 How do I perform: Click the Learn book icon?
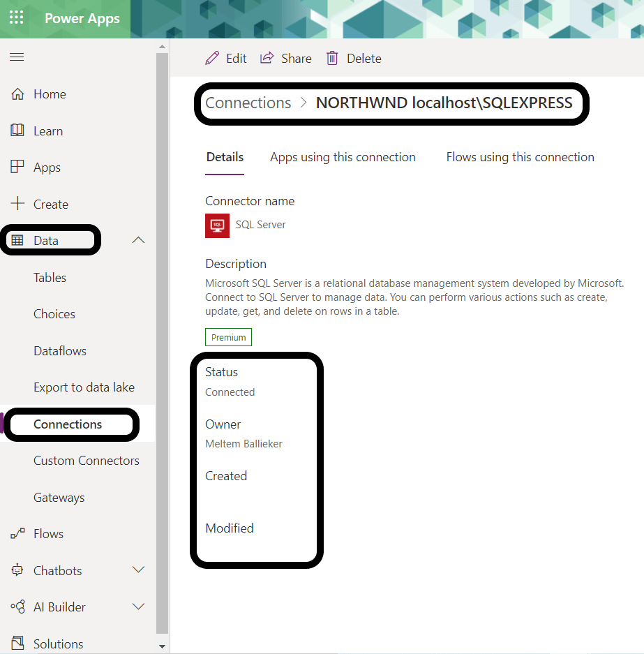tap(18, 131)
